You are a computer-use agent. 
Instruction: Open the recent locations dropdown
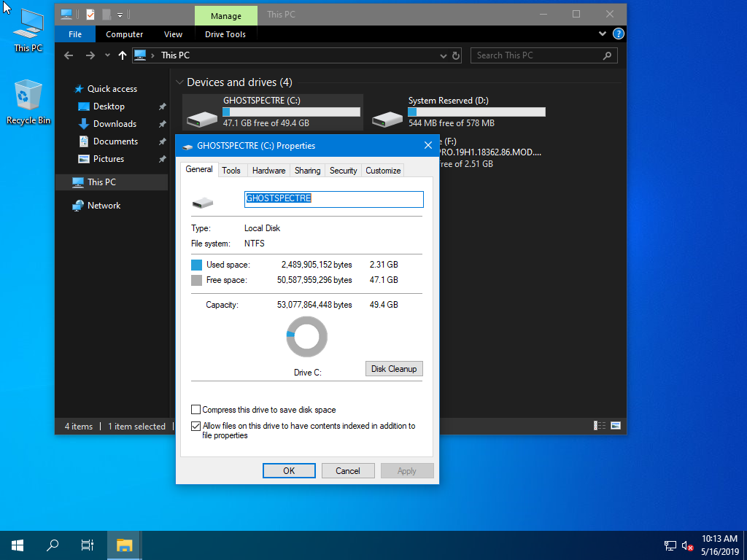(x=107, y=55)
